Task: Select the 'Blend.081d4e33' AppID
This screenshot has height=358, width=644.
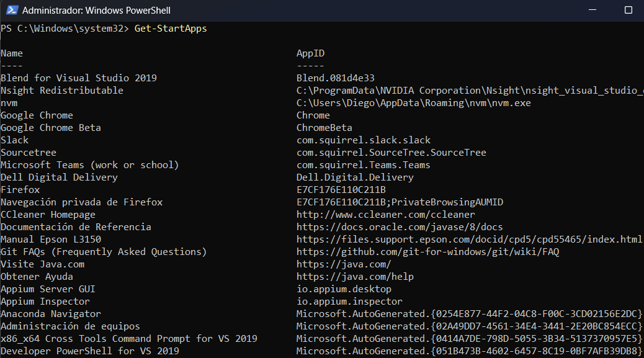Action: tap(336, 78)
